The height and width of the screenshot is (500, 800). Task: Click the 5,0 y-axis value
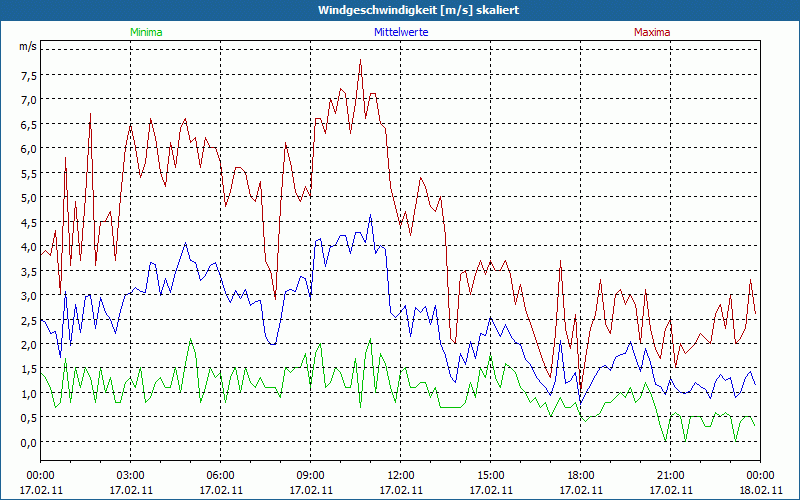point(29,198)
